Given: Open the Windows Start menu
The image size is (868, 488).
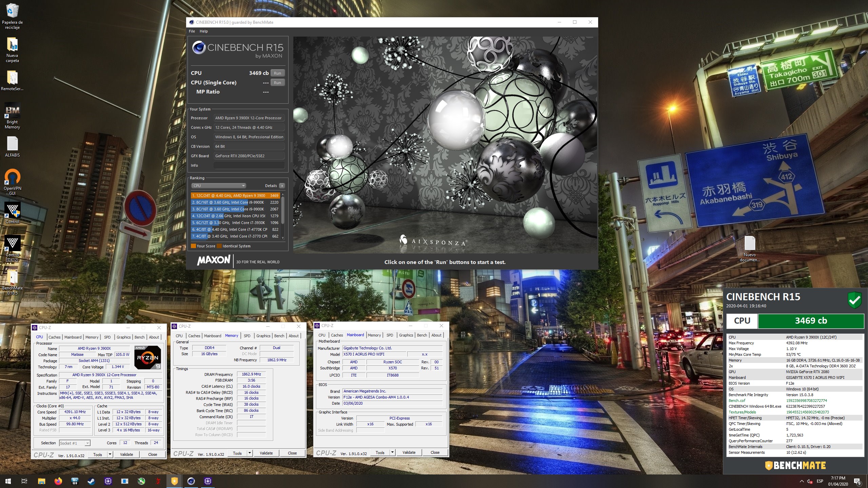Looking at the screenshot, I should tap(8, 481).
